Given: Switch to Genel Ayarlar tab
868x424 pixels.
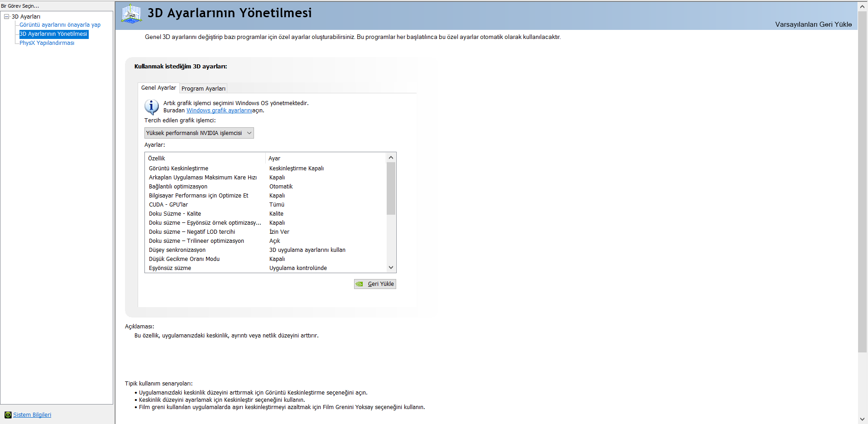Looking at the screenshot, I should (158, 88).
